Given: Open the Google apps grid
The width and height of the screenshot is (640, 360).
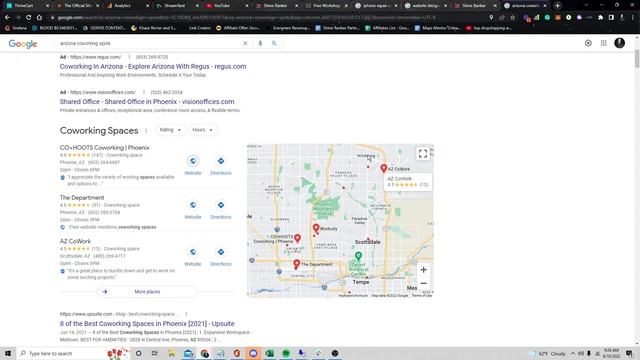Looking at the screenshot, I should 603,43.
